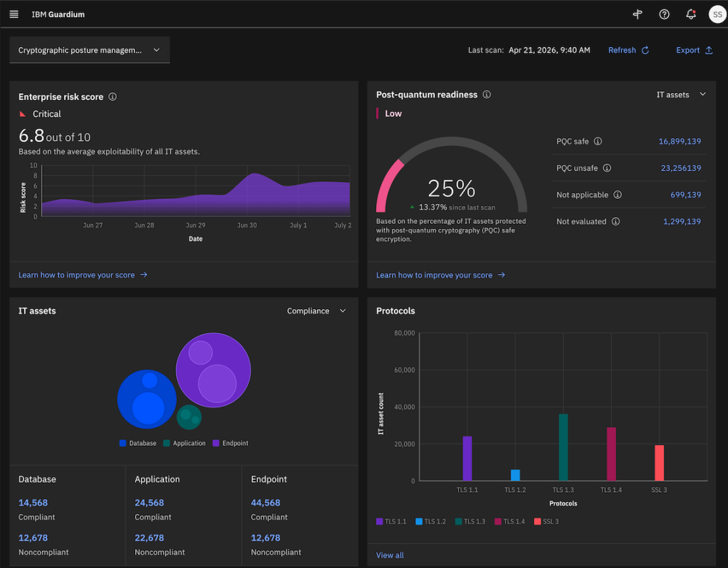Image resolution: width=728 pixels, height=568 pixels.
Task: Click the 13.37% since last scan text
Action: [x=457, y=207]
